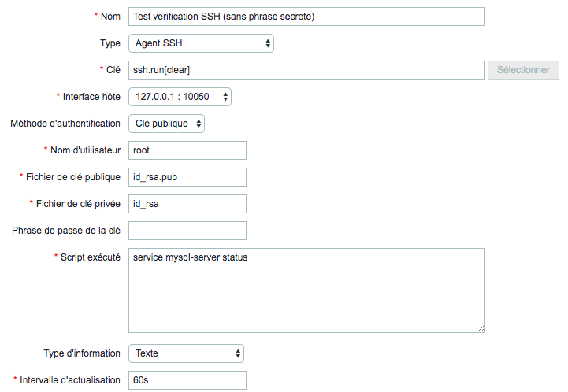Click the Méthode d'authentification label text
Viewport: 568px width, 392px height.
(x=65, y=124)
